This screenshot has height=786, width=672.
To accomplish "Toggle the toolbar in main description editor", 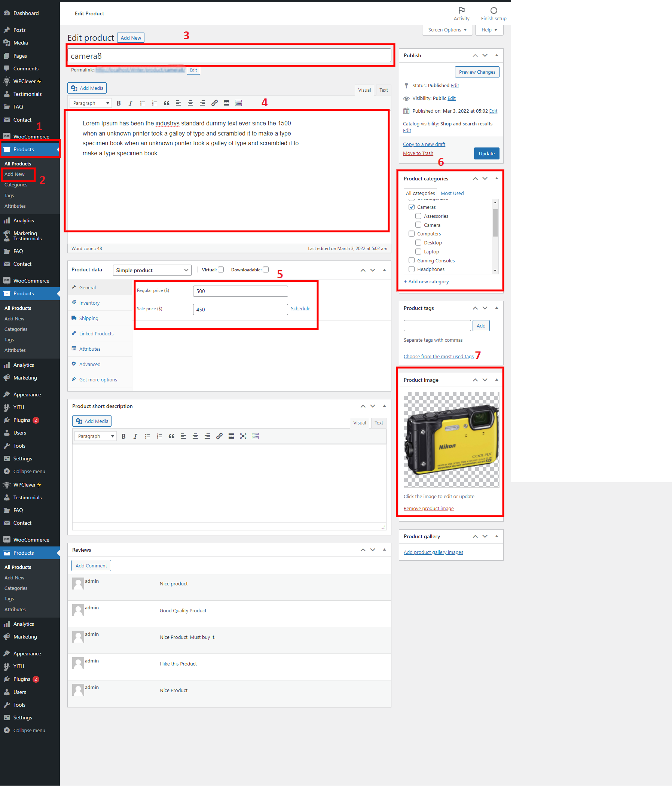I will tap(238, 103).
